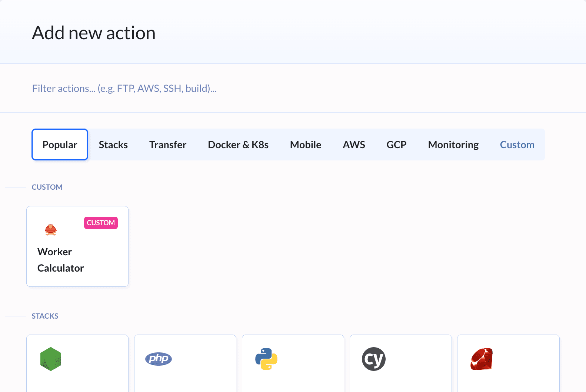Choose the Python logo icon
The height and width of the screenshot is (392, 586).
point(266,359)
